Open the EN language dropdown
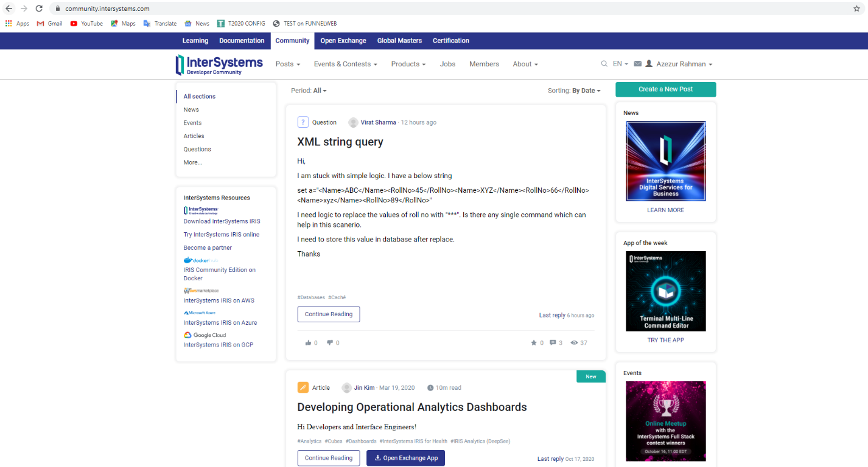Viewport: 868px width, 467px height. coord(620,64)
